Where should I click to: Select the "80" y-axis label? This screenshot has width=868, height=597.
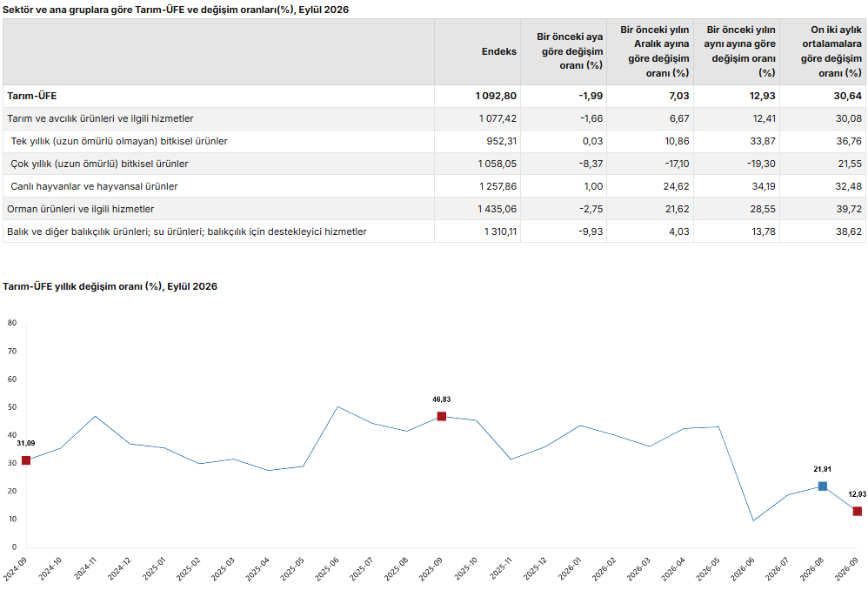click(12, 323)
